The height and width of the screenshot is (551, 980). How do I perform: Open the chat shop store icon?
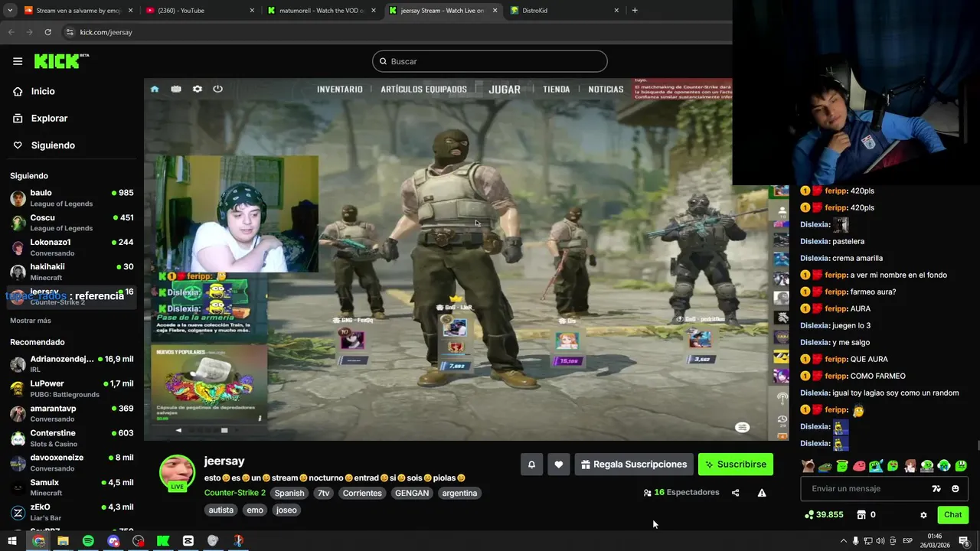click(x=861, y=515)
